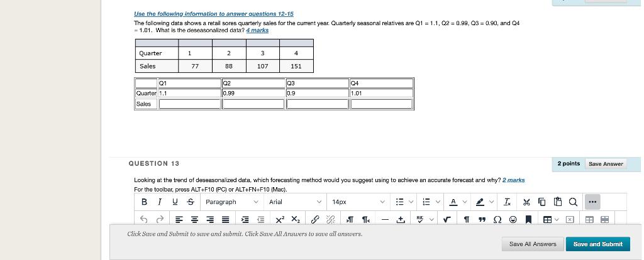
Task: Click 'Use the following information' heading link
Action: pyautogui.click(x=214, y=14)
